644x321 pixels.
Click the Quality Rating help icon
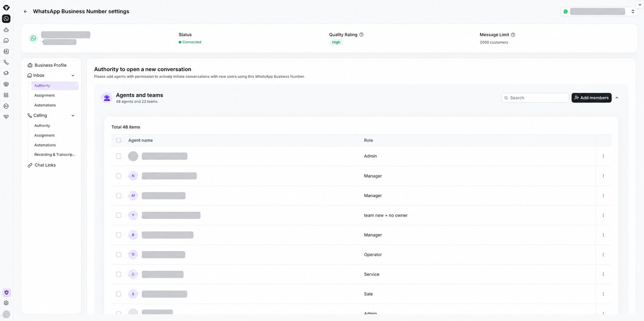click(361, 34)
